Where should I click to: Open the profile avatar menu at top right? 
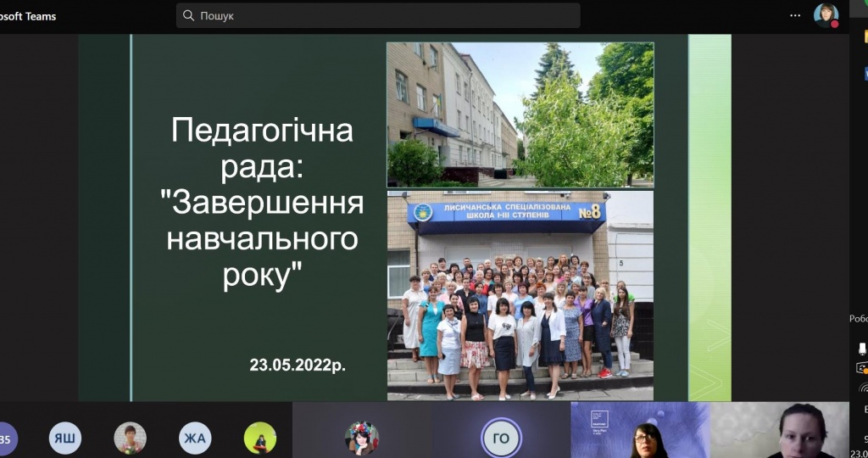[825, 15]
